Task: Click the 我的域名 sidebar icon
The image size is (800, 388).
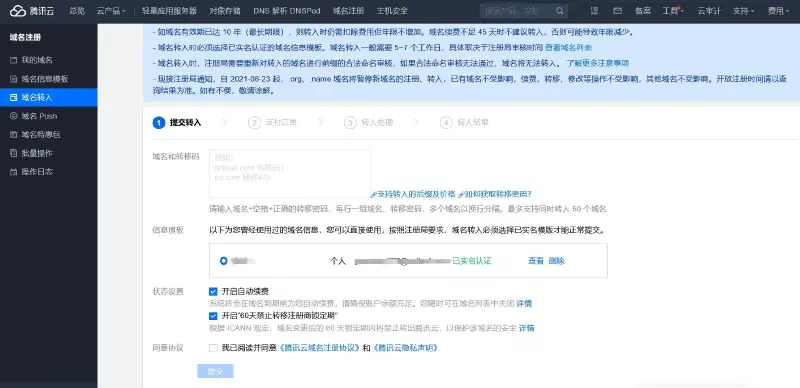Action: pos(14,60)
